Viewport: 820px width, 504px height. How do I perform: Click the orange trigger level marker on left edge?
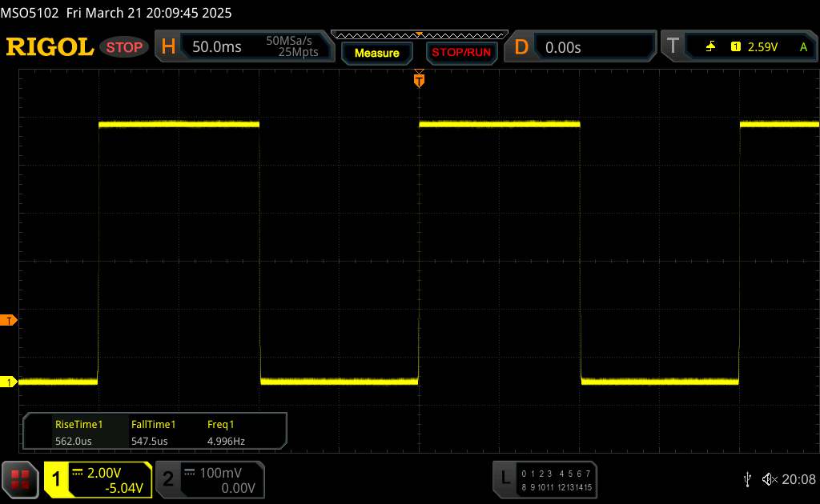(x=10, y=321)
